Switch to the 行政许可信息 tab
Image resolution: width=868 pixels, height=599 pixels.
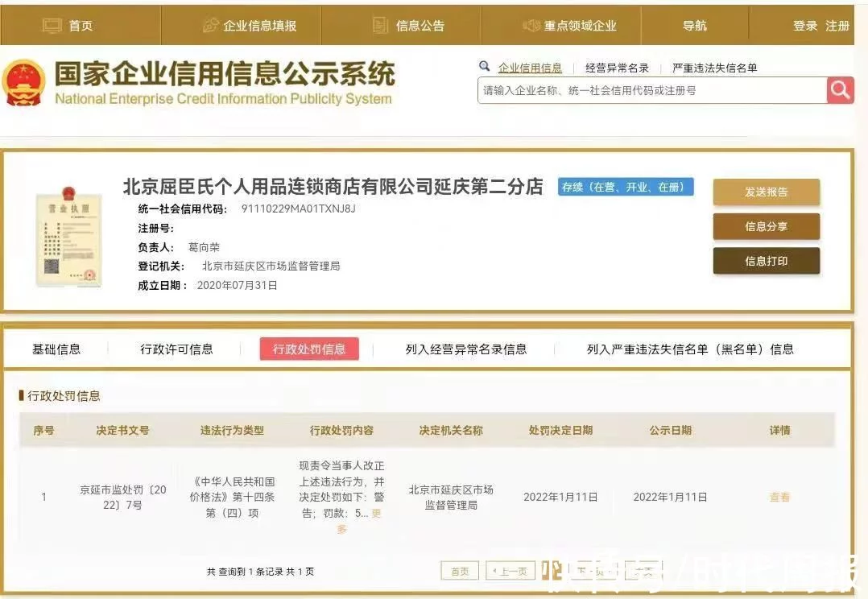[176, 349]
